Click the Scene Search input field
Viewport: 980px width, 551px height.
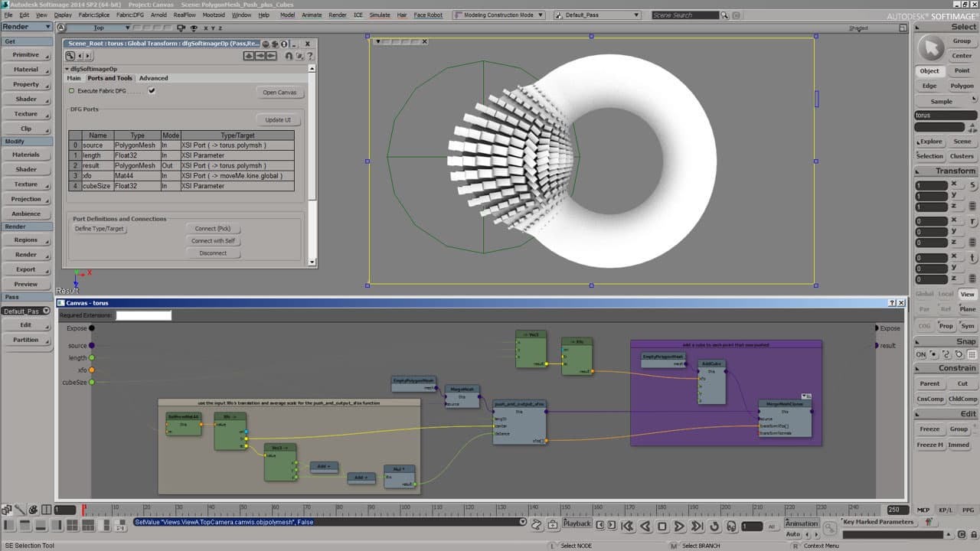684,13
